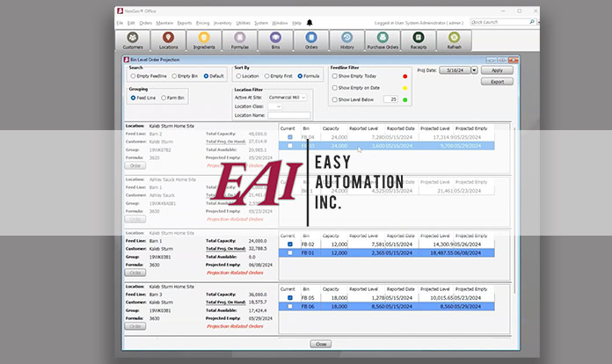Open the Proj Date calendar dropdown arrow

(x=474, y=70)
